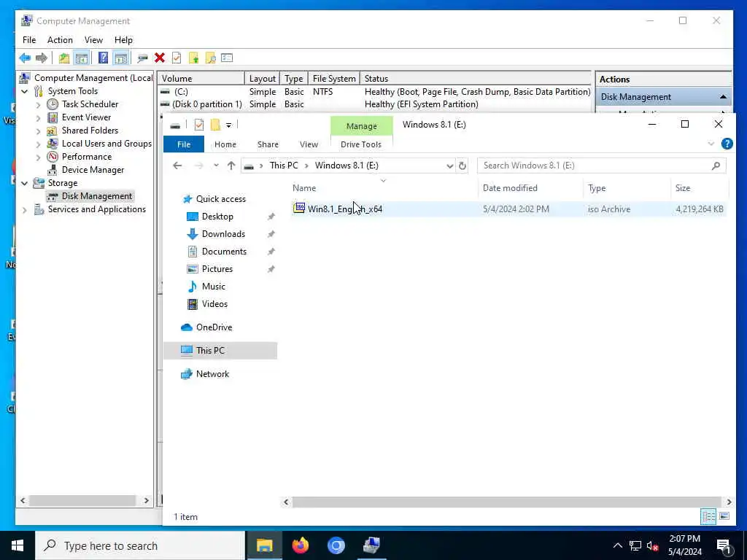This screenshot has height=560, width=747.
Task: Open the notification center icon
Action: 724,546
